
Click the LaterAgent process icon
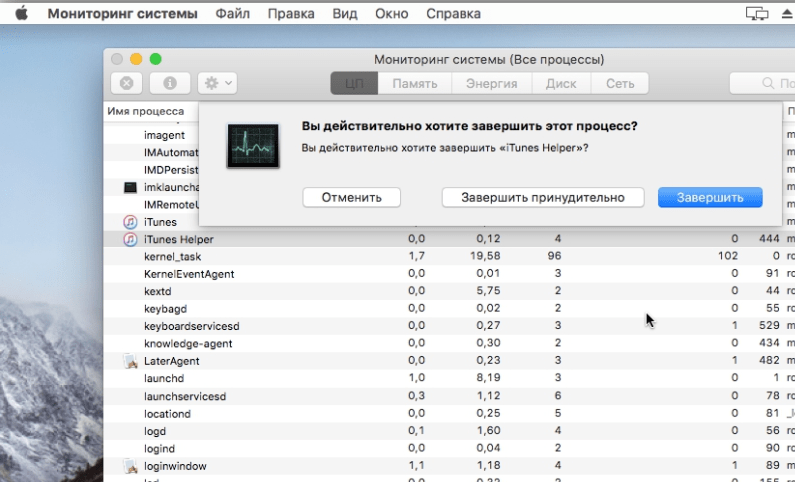point(130,361)
